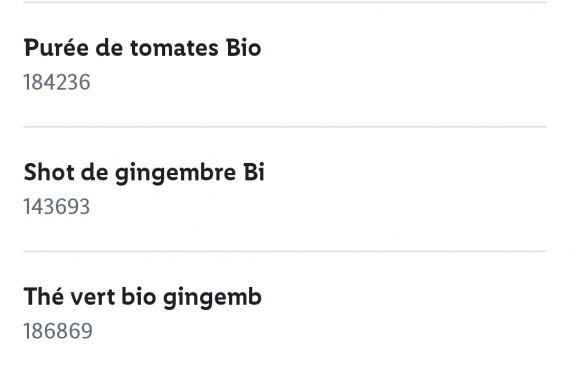Click the word gingemb in third title
The width and height of the screenshot is (570, 366).
tap(212, 298)
